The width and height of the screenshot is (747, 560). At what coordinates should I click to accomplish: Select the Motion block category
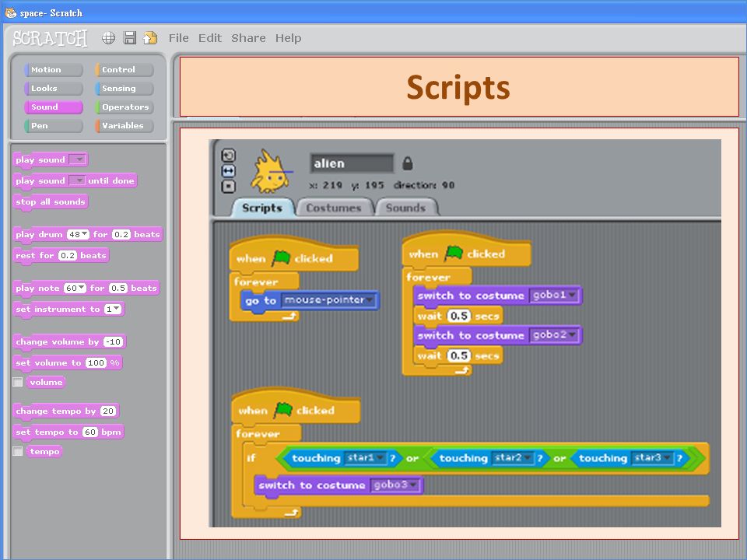pyautogui.click(x=54, y=69)
